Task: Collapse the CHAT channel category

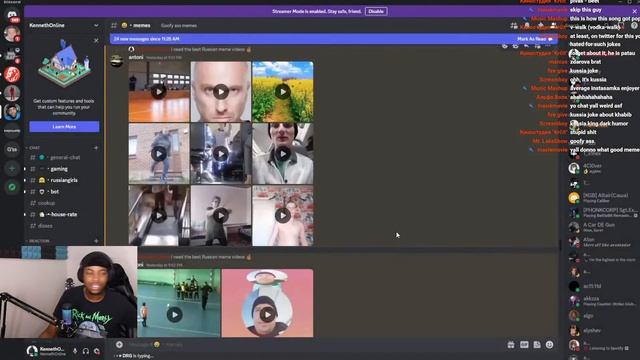Action: pos(33,148)
